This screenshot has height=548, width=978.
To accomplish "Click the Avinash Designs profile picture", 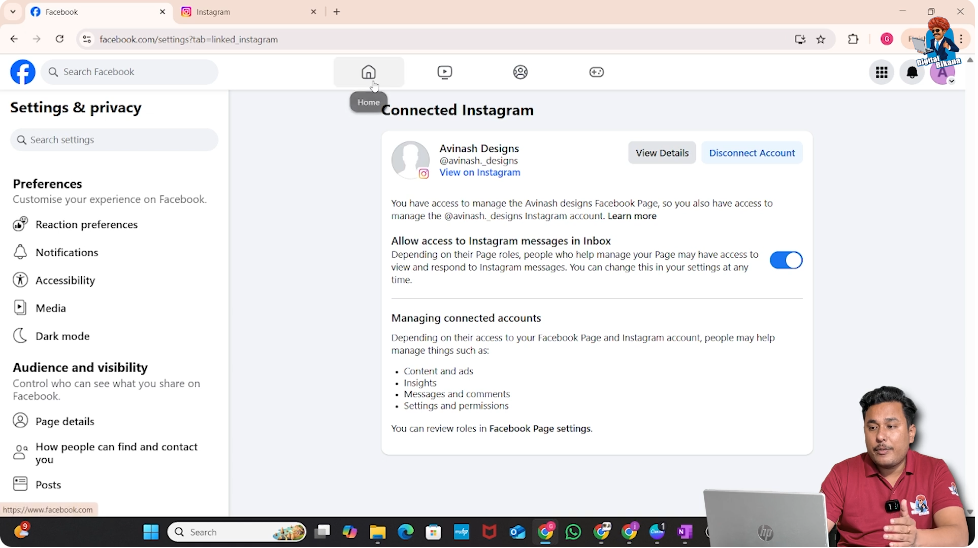I will (410, 160).
